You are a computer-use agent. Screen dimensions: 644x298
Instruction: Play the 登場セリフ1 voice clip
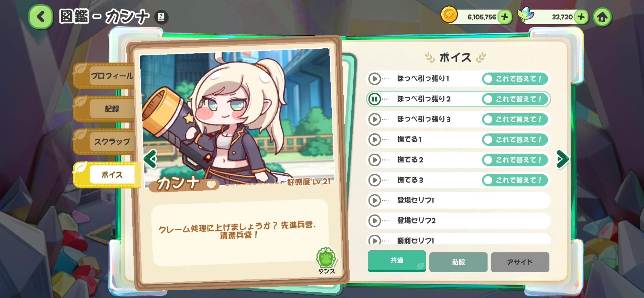pos(375,200)
